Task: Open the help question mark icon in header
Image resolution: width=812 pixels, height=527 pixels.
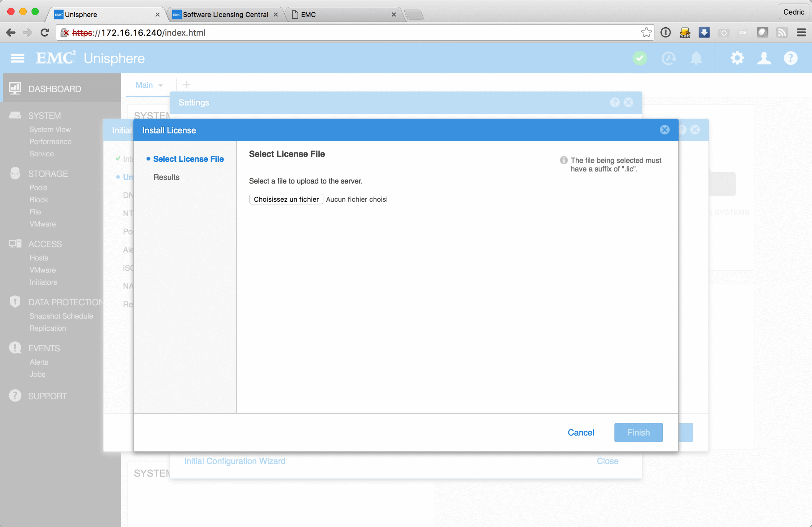Action: (790, 58)
